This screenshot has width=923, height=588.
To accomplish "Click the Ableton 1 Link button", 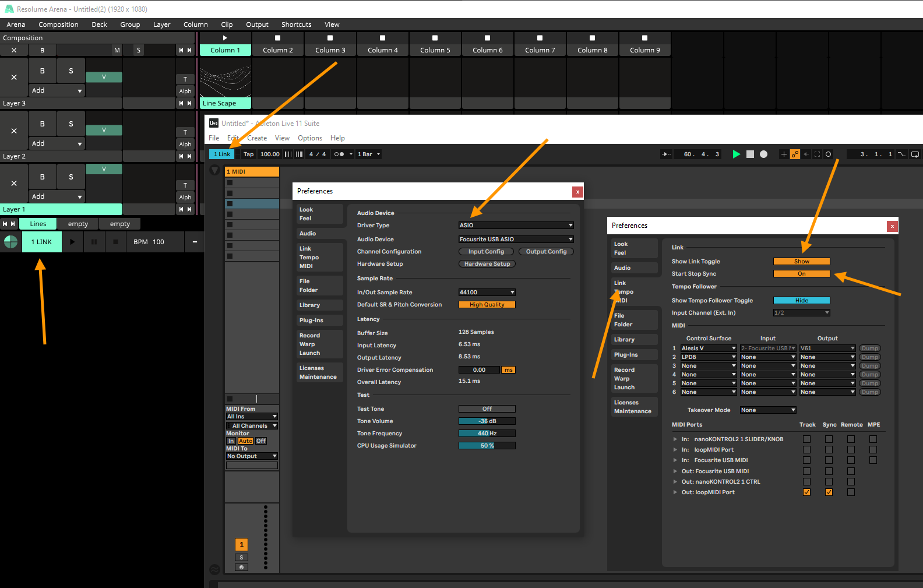I will [x=222, y=154].
